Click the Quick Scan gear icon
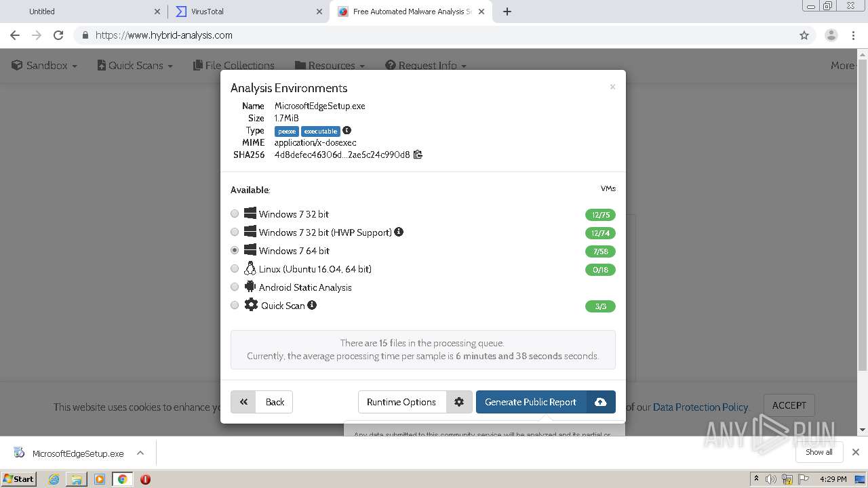Screen dimensions: 868x488 [x=251, y=305]
